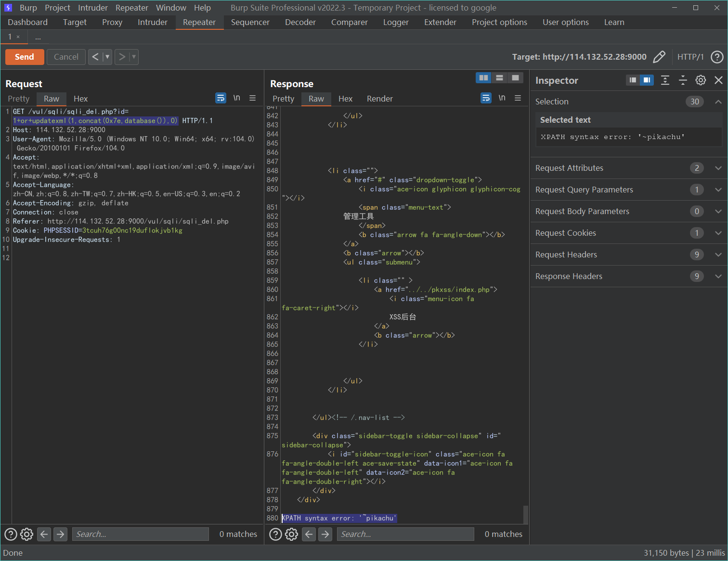Viewport: 728px width, 561px height.
Task: Toggle response word wrap icon
Action: point(486,98)
